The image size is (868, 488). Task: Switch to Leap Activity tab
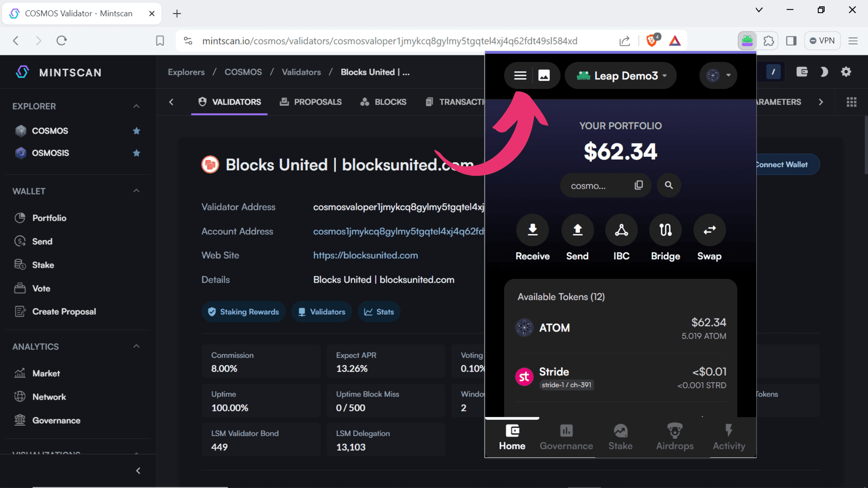(x=729, y=437)
